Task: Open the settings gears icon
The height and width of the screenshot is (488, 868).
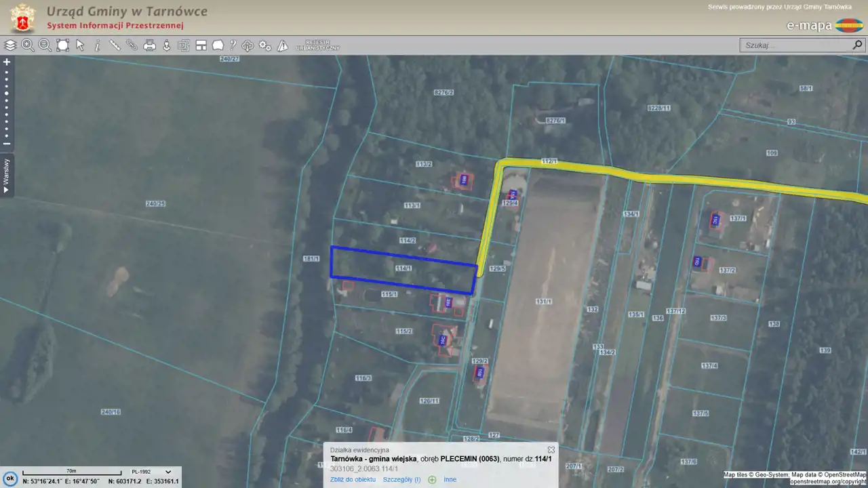Action: coord(265,45)
